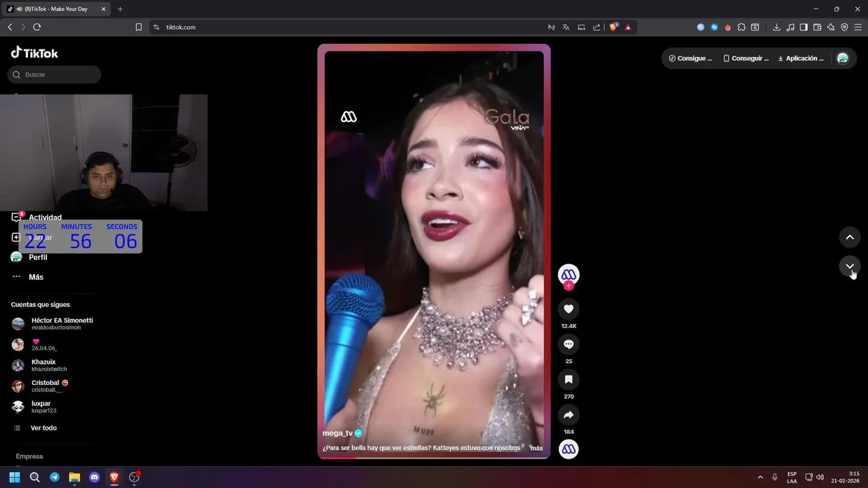Share the video with arrow icon
This screenshot has width=868, height=488.
tap(568, 415)
